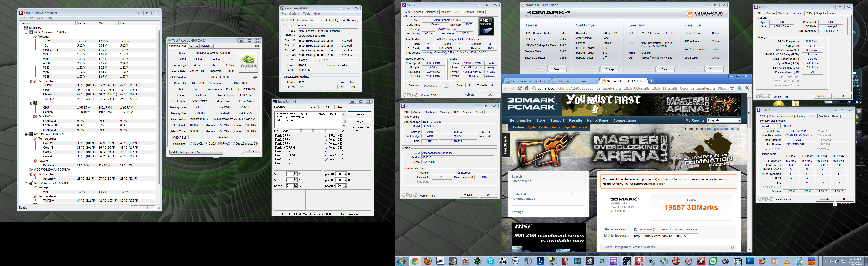Click GPU-Z screenshot camera icon
The height and width of the screenshot is (266, 868).
point(257,46)
